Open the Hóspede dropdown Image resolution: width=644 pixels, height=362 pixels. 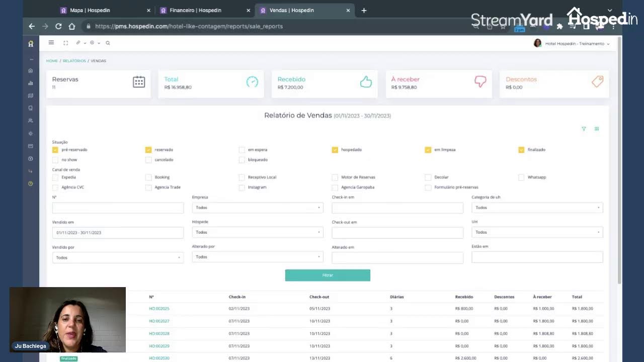258,232
